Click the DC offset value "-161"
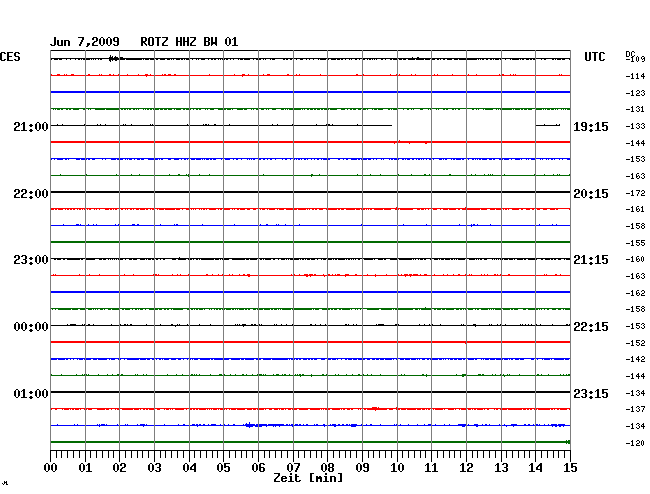 tap(635, 209)
